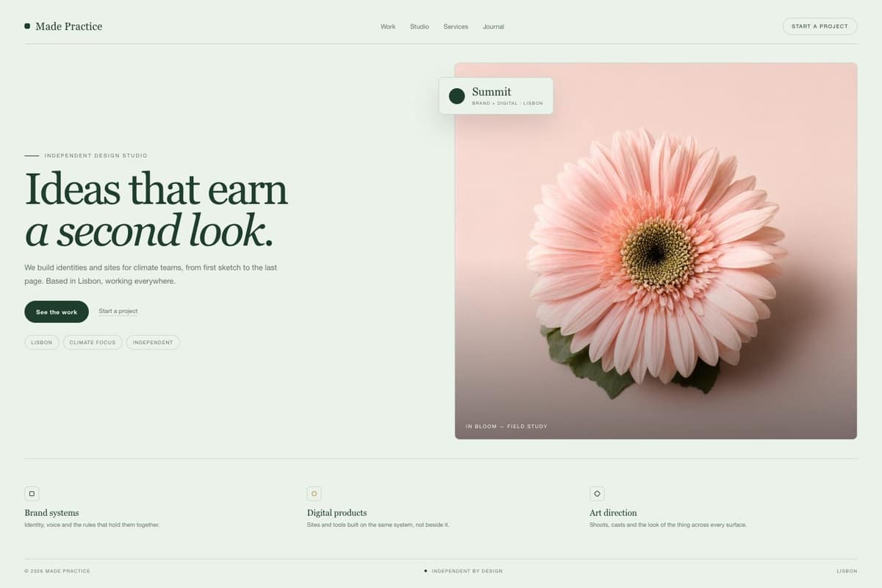
Task: Select the Lisbon tag pill
Action: tap(42, 342)
